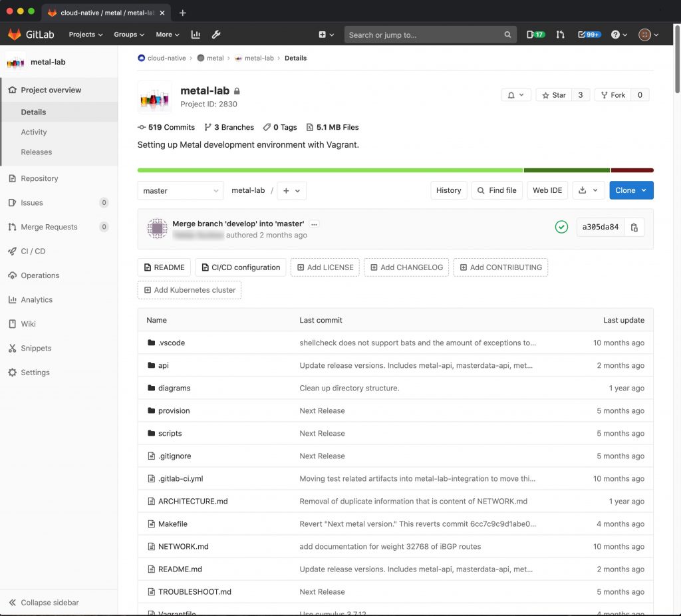Open the .gitlab-ci.yml file

[x=181, y=478]
